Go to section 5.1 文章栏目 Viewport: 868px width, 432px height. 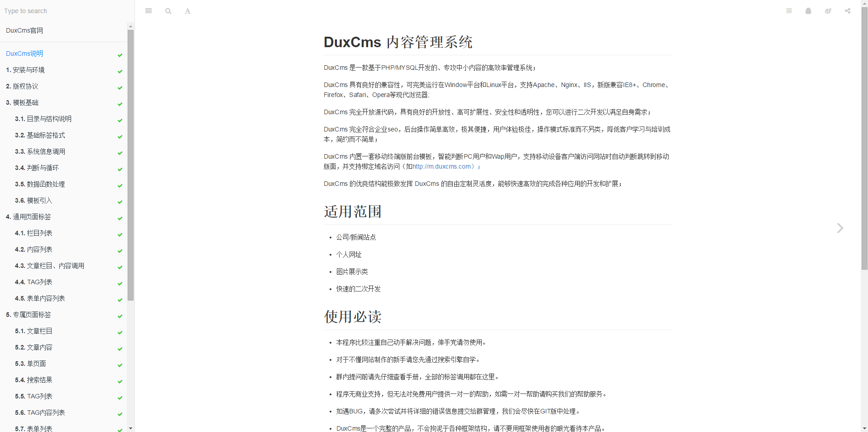pyautogui.click(x=34, y=331)
